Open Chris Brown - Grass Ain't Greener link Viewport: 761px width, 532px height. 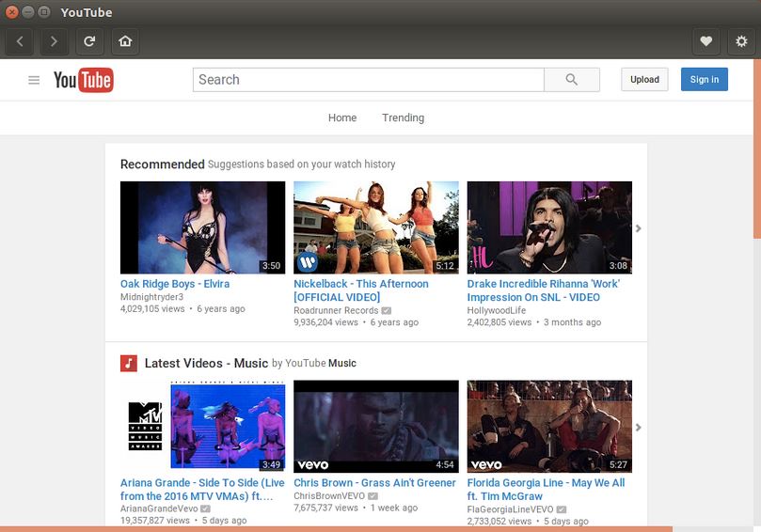coord(374,482)
